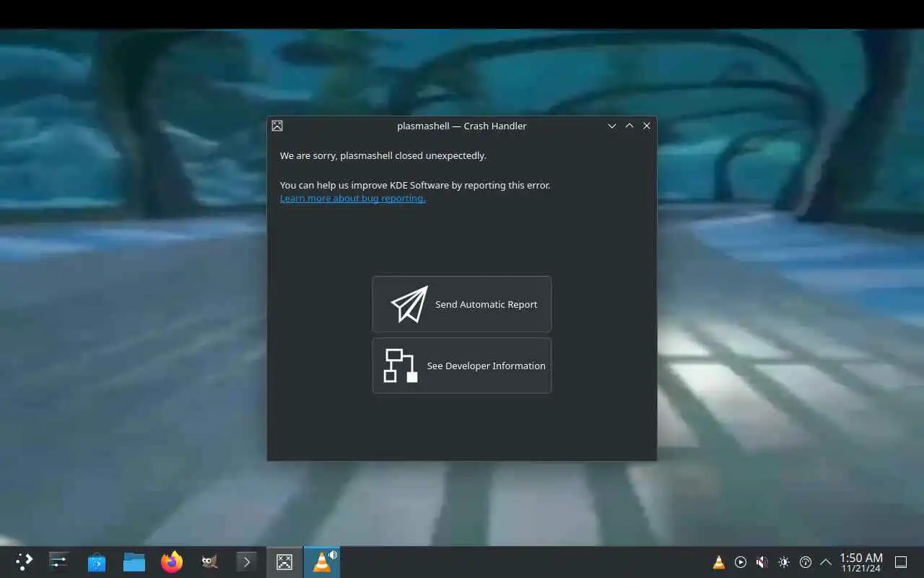
Task: Click 'You can help us improve KDE Software' text
Action: click(365, 185)
